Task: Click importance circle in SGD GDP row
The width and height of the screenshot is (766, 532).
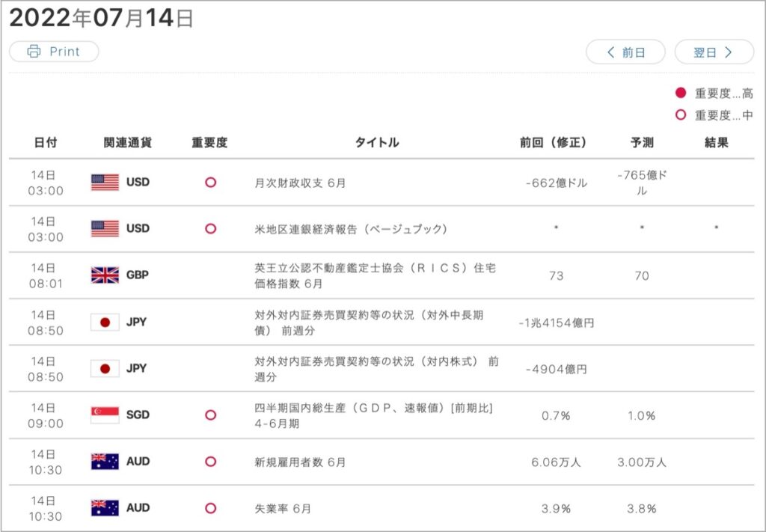Action: point(210,415)
